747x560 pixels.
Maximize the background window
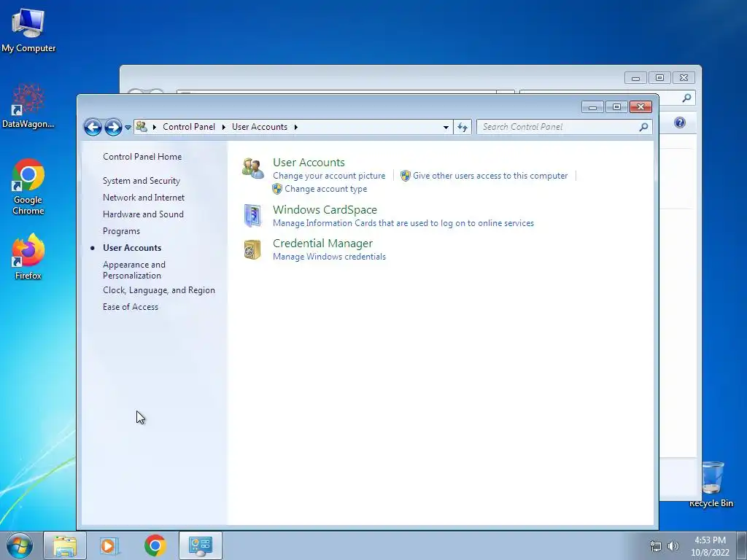pyautogui.click(x=659, y=77)
